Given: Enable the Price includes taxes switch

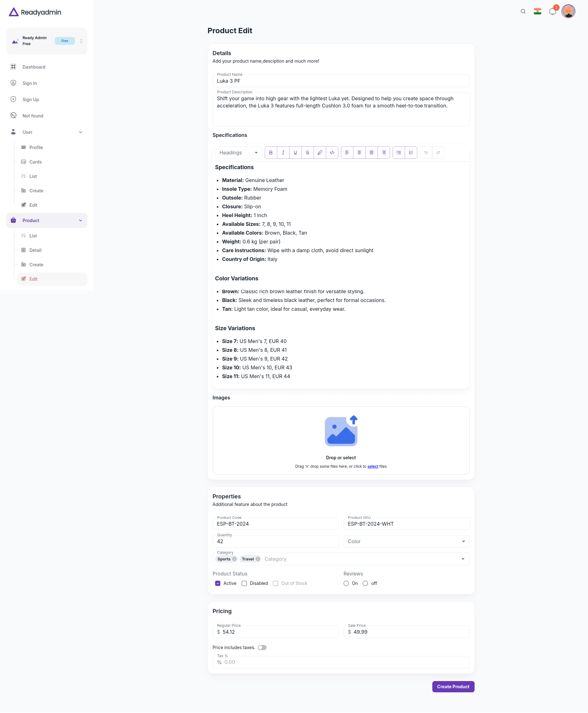Looking at the screenshot, I should (262, 647).
